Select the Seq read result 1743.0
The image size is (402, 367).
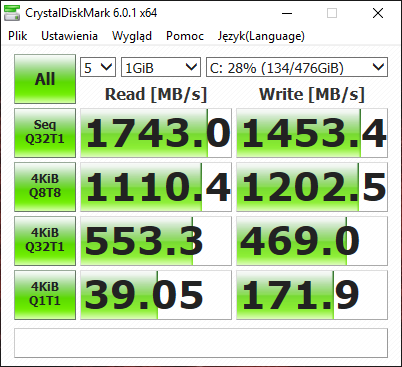[x=156, y=133]
